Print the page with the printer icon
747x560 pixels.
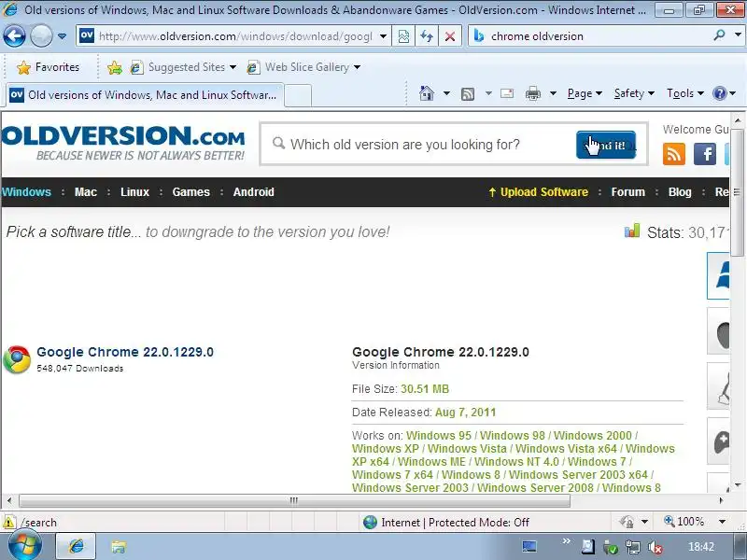pyautogui.click(x=532, y=93)
